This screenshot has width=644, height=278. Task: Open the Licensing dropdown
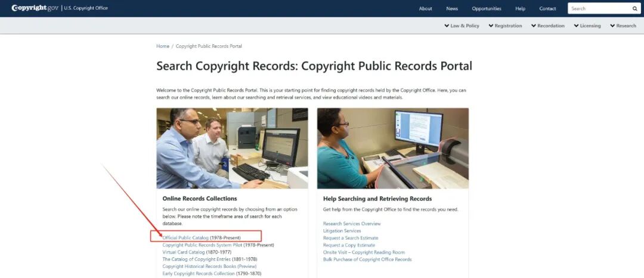coord(587,26)
